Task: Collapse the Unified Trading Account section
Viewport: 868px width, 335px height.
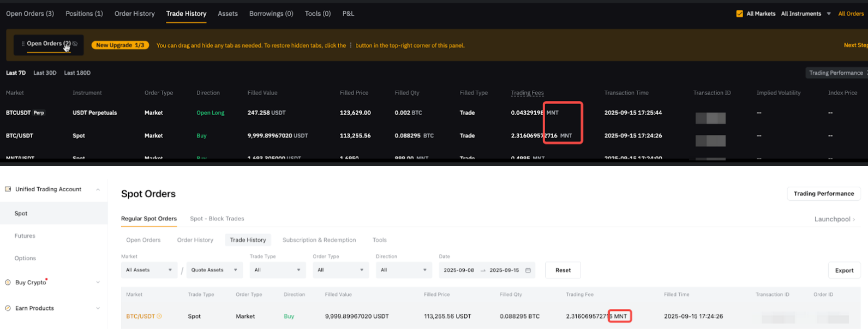Action: pos(98,189)
